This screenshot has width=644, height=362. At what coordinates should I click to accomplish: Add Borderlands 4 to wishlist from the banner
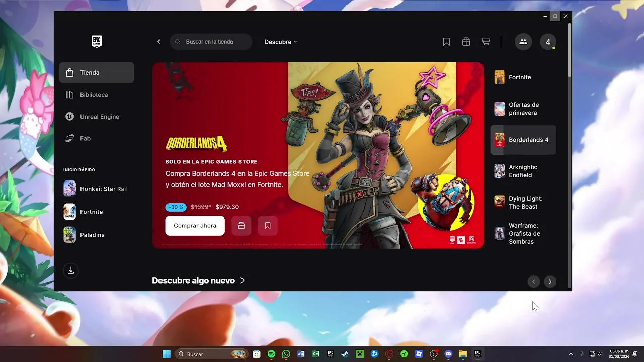tap(268, 226)
